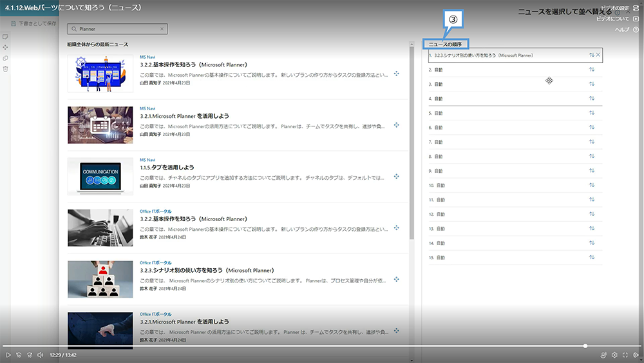Click 下書きとして保存 save as draft
Image resolution: width=644 pixels, height=363 pixels.
[x=33, y=23]
